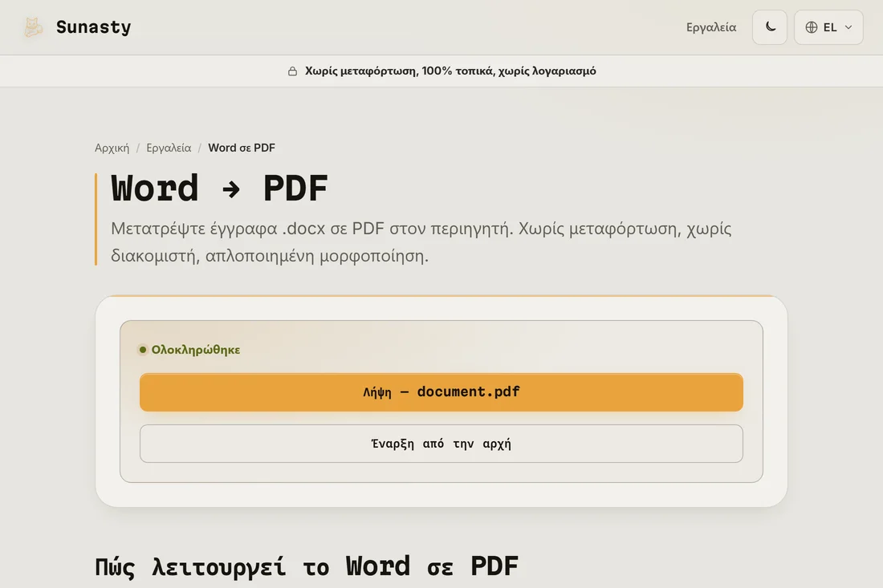Click the globe language icon
The width and height of the screenshot is (883, 588).
812,27
